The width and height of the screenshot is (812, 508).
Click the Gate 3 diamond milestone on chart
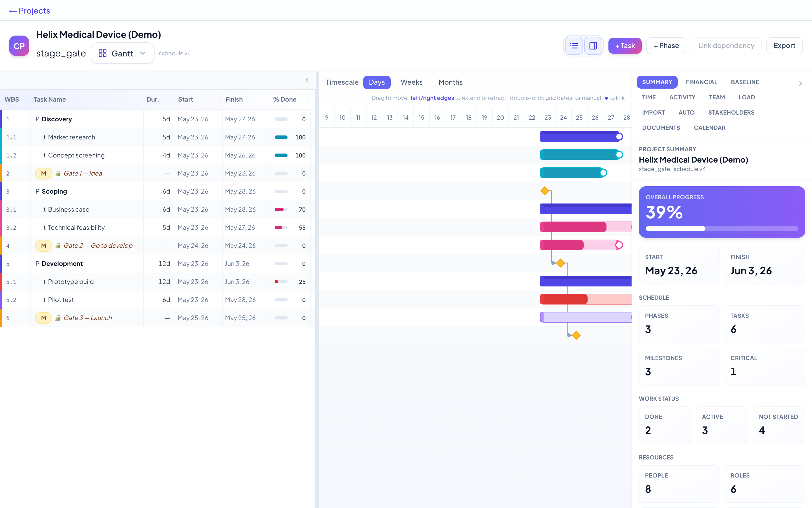point(576,335)
